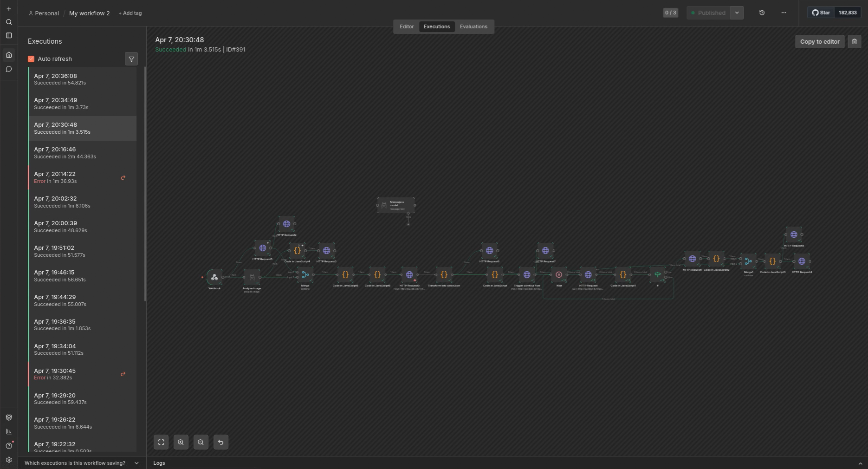Select the Transform into clean json node
The height and width of the screenshot is (469, 868).
pyautogui.click(x=444, y=275)
